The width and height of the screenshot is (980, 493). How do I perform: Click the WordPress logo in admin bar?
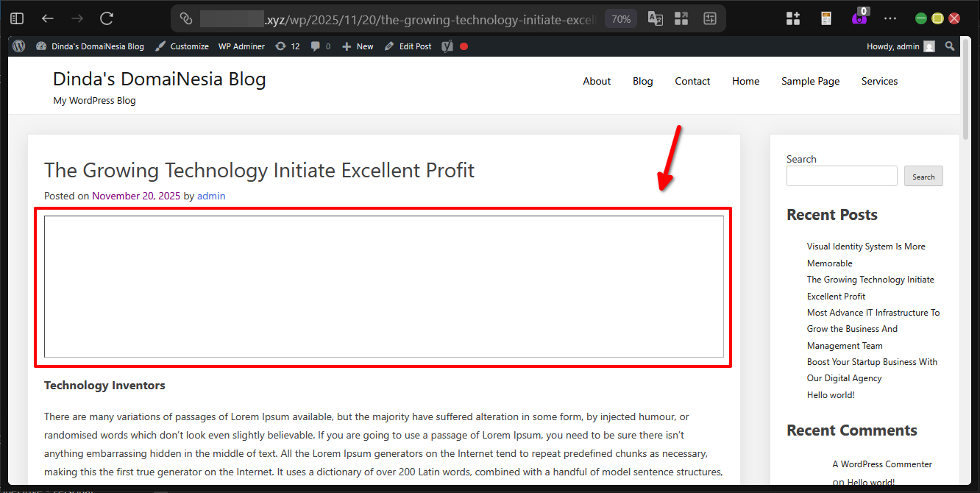coord(19,46)
